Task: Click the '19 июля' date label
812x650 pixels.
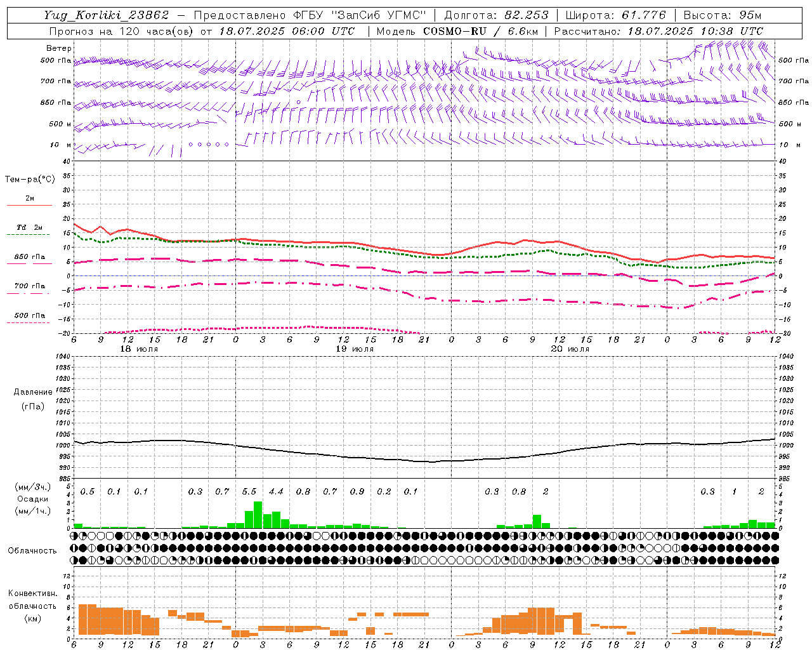Action: tap(355, 349)
